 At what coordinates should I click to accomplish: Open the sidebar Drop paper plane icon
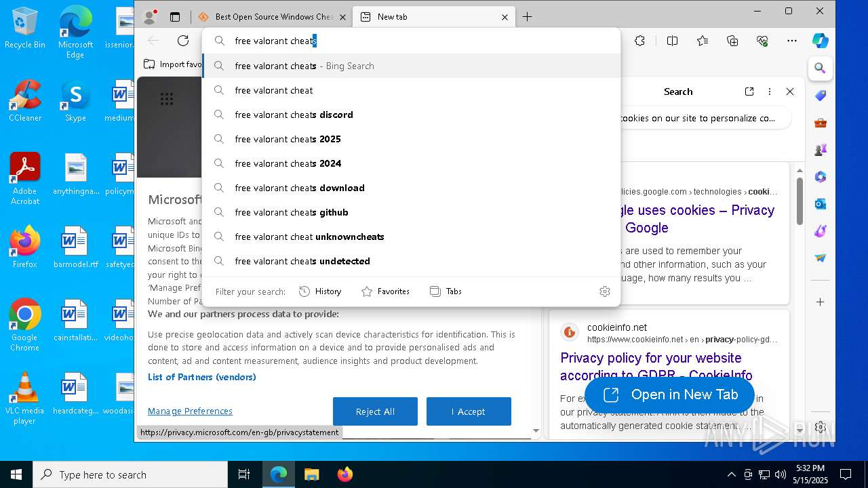pyautogui.click(x=821, y=258)
